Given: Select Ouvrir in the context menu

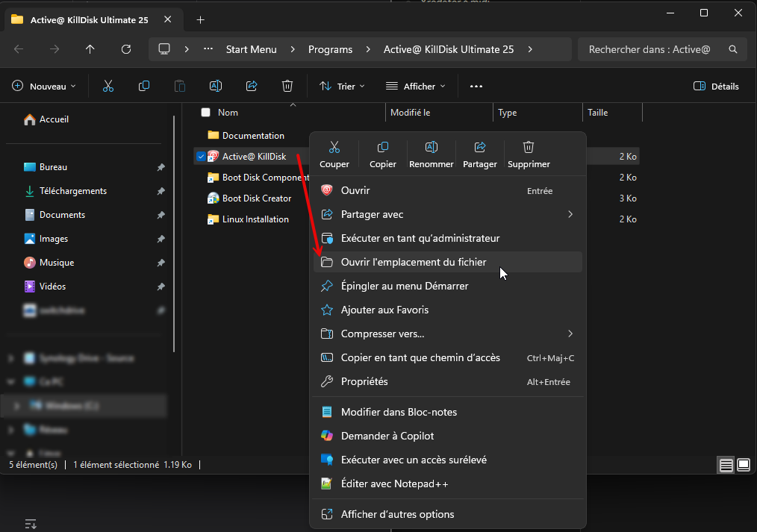Looking at the screenshot, I should pos(447,190).
